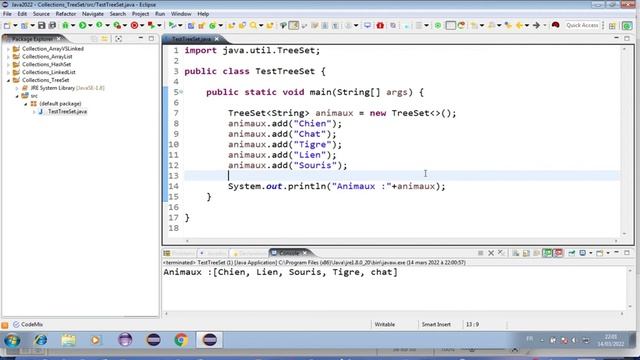Click the CodeMix status bar button
This screenshot has width=640, height=360.
[28, 324]
